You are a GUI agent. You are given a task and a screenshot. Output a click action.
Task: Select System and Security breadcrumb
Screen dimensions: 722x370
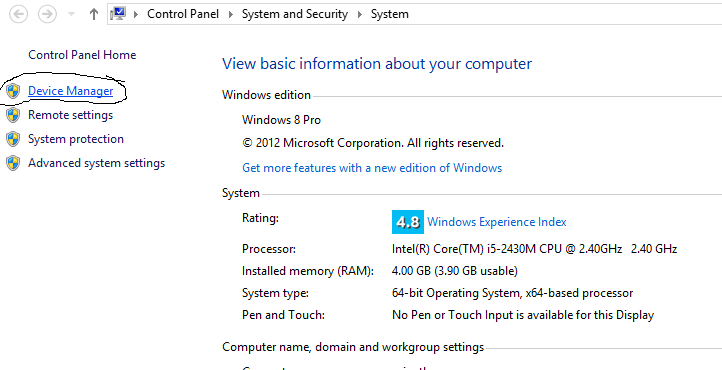[295, 14]
